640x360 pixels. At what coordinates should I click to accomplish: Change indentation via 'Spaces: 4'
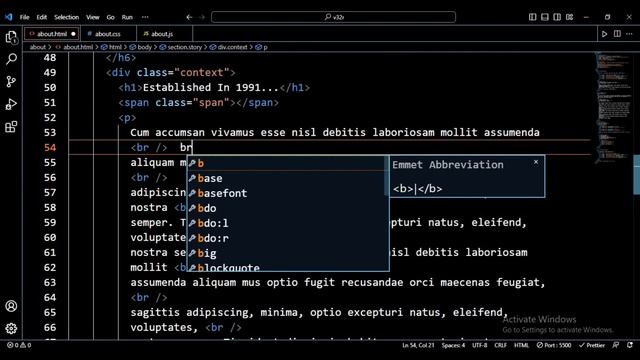(x=453, y=345)
